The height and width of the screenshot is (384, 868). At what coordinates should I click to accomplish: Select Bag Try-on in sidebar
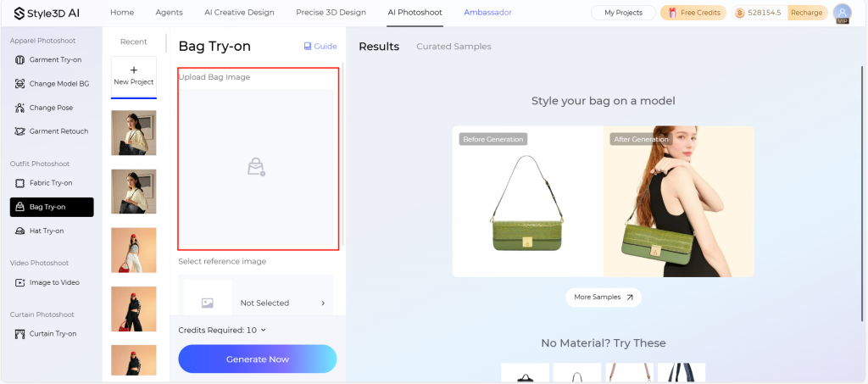pyautogui.click(x=52, y=207)
